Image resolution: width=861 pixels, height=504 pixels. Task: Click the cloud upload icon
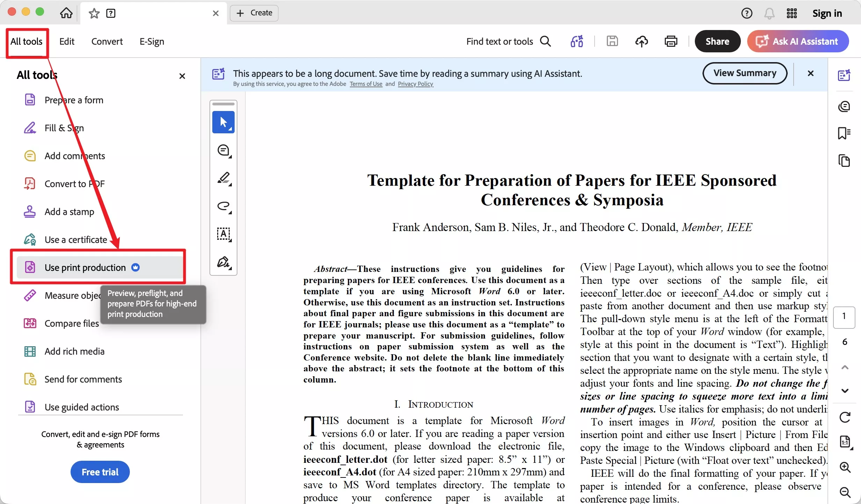pos(641,41)
